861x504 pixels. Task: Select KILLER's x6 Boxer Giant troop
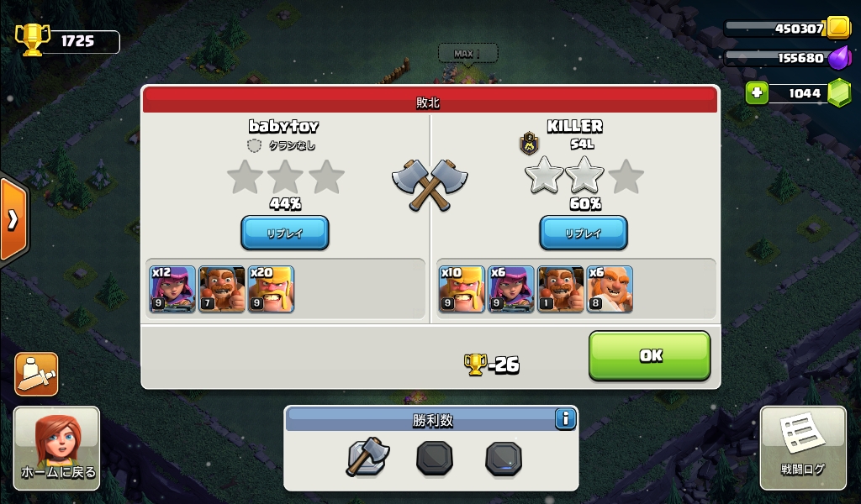point(610,290)
